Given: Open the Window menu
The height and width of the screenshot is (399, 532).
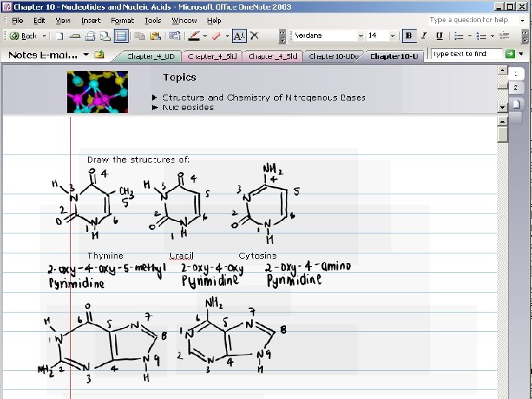Looking at the screenshot, I should (184, 21).
